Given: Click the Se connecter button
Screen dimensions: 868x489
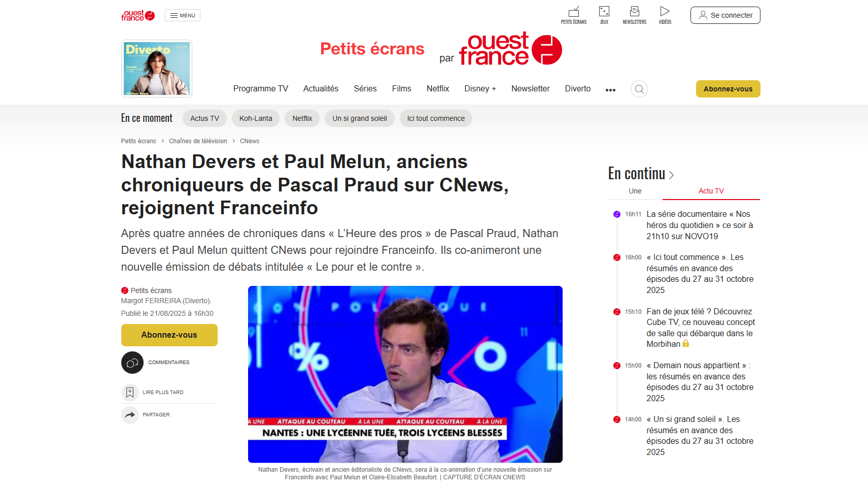Looking at the screenshot, I should click(x=725, y=15).
